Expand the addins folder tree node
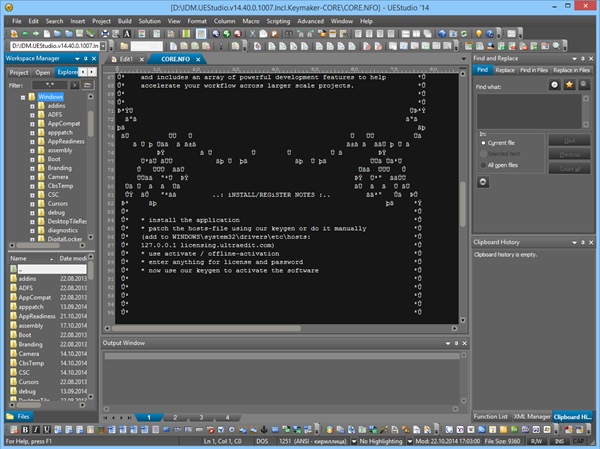This screenshot has width=600, height=449. tap(34, 106)
